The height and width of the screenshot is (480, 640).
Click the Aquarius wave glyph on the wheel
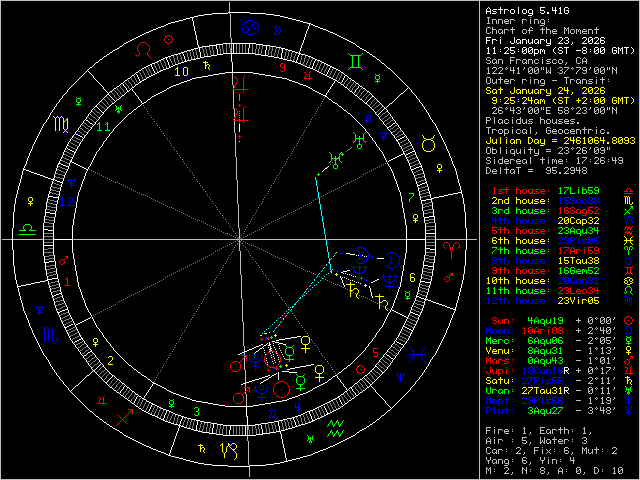337,427
